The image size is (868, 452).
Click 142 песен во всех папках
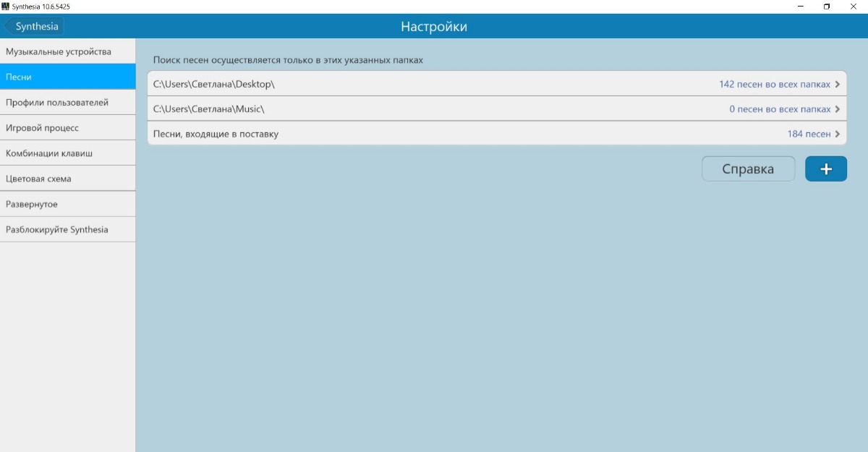click(775, 84)
